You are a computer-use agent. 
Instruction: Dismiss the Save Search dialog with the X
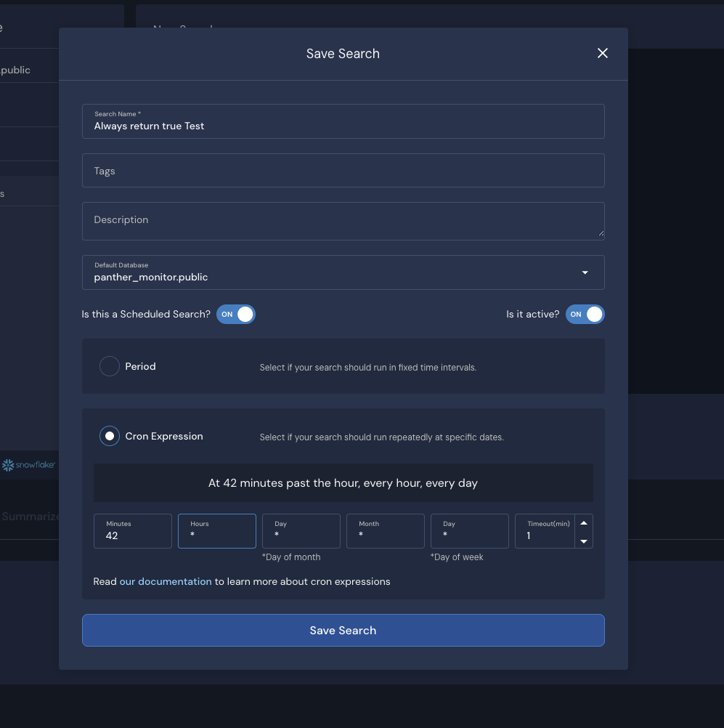tap(602, 53)
